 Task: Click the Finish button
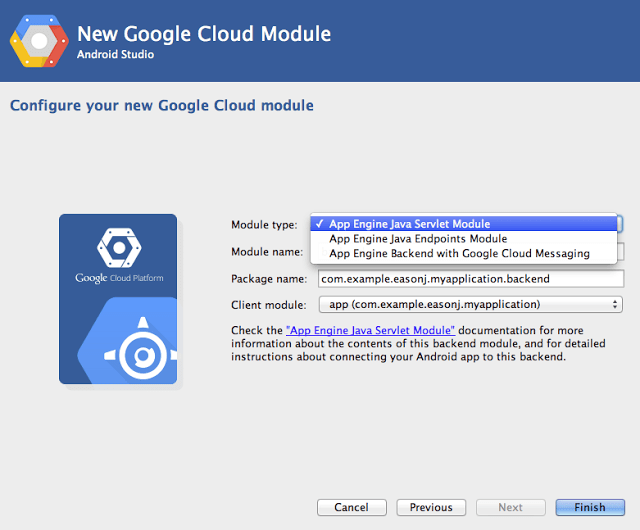[x=590, y=507]
